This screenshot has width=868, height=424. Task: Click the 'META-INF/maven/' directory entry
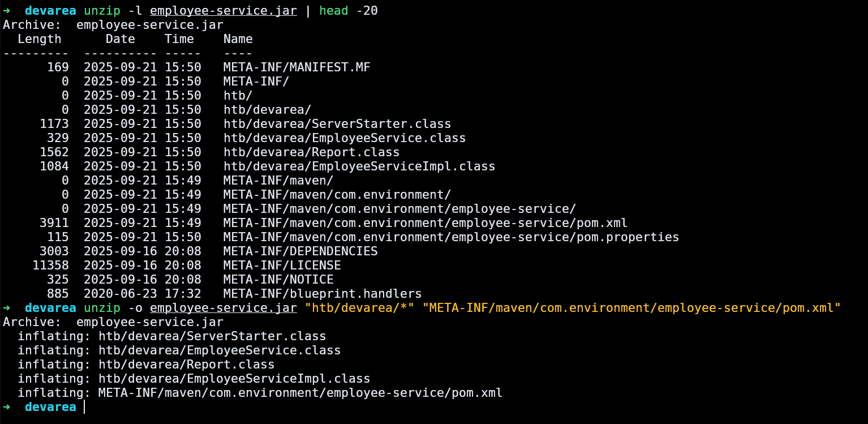coord(278,181)
